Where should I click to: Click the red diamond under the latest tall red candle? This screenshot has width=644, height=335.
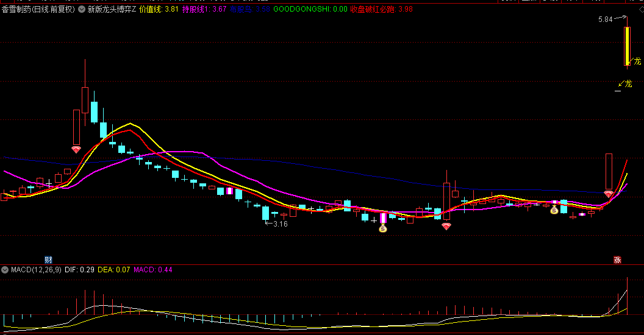pos(608,194)
